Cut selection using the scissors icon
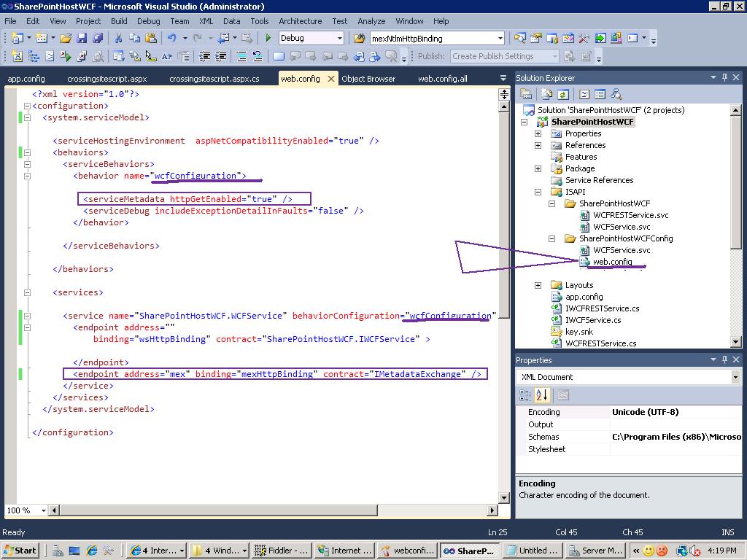 click(x=119, y=38)
